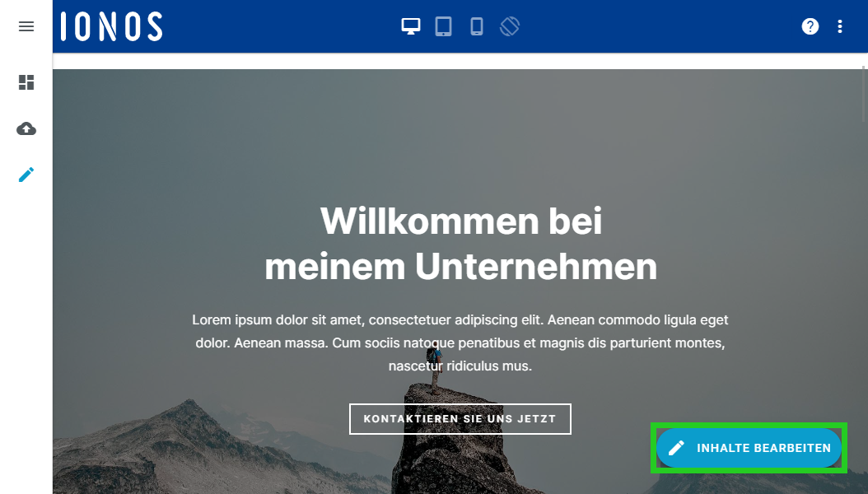Click the cloud upload publish icon
The width and height of the screenshot is (868, 494).
[26, 129]
